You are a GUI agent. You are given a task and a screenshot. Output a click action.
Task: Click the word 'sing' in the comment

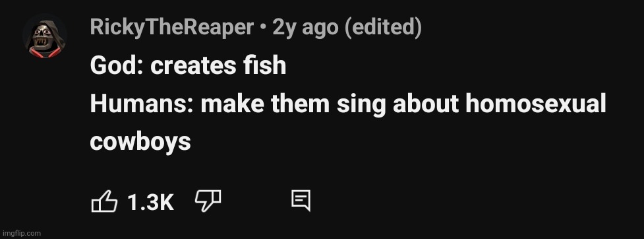click(361, 104)
